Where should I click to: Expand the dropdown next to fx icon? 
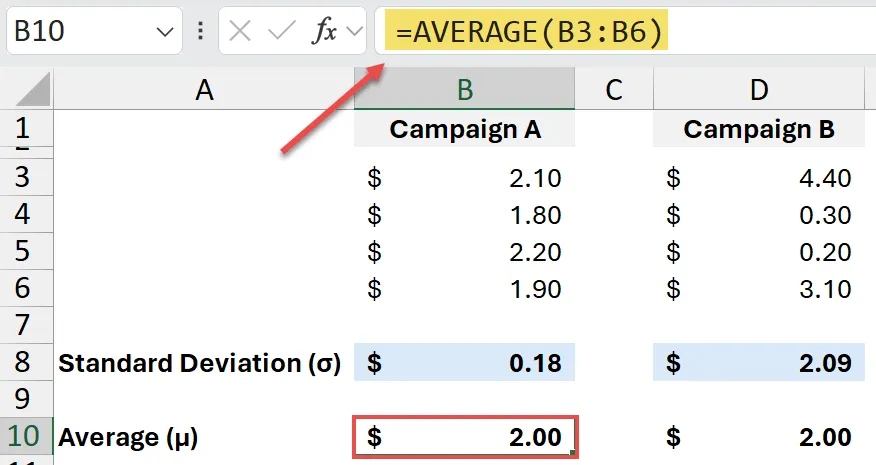352,32
